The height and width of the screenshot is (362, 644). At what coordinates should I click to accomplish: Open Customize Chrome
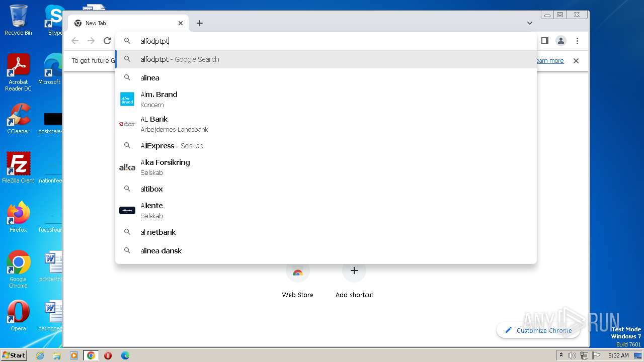tap(538, 330)
